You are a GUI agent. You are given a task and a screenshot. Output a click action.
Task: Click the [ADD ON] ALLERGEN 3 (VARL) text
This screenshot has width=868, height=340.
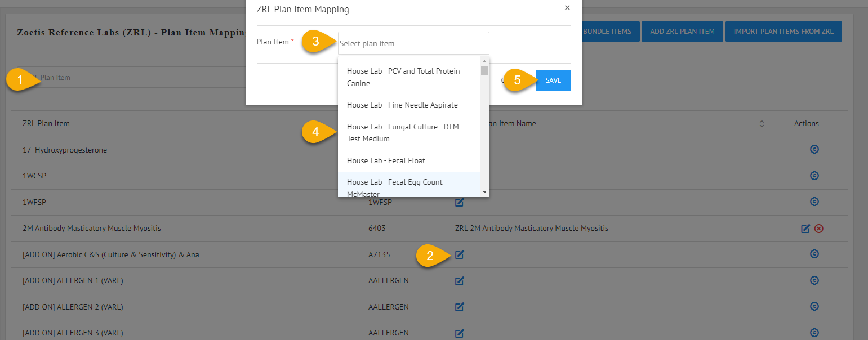point(73,333)
